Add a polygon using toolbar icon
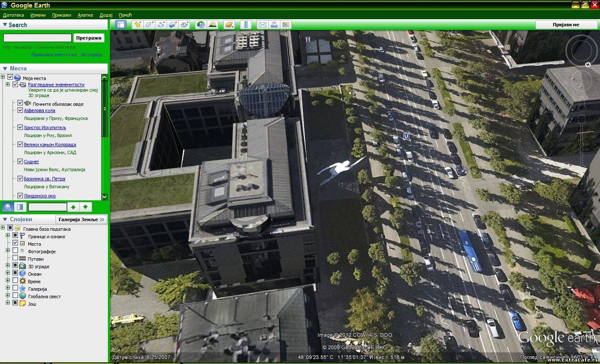This screenshot has width=600, height=364. 149,25
